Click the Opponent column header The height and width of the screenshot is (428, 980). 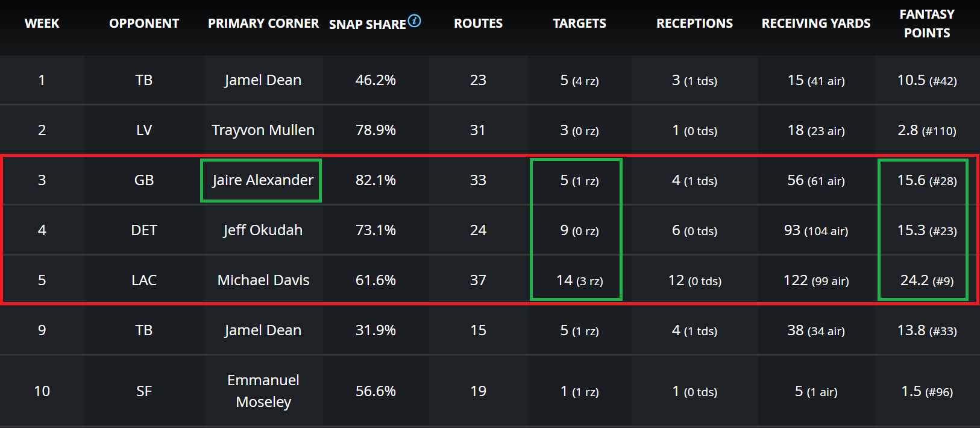(x=144, y=24)
